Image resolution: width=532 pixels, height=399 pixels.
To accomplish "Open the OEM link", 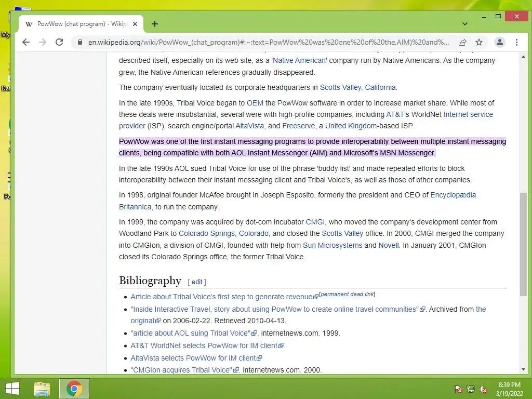I will coord(255,103).
